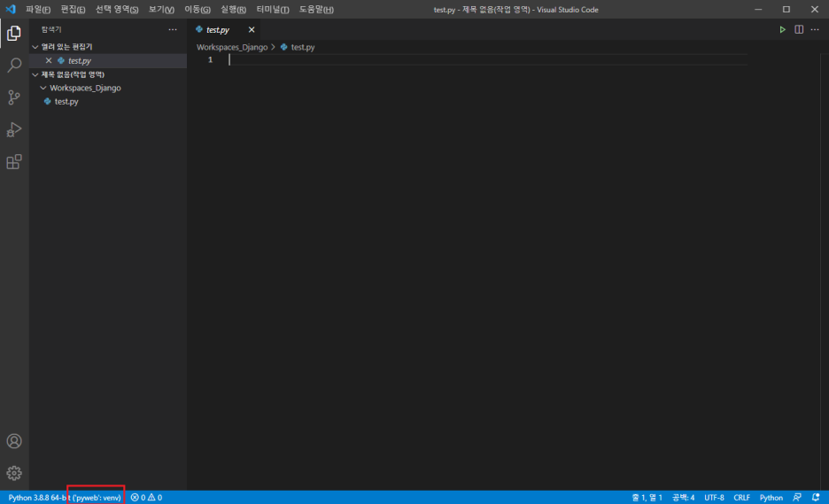Open the 실행(R) menu
Viewport: 829px width, 504px height.
tap(233, 10)
